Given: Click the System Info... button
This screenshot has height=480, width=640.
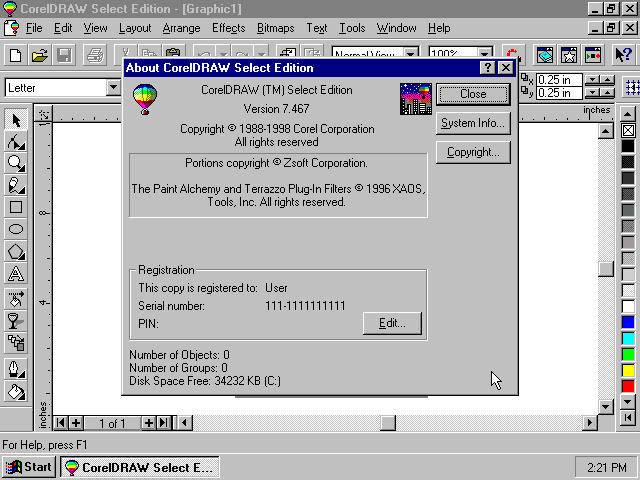Looking at the screenshot, I should point(473,123).
